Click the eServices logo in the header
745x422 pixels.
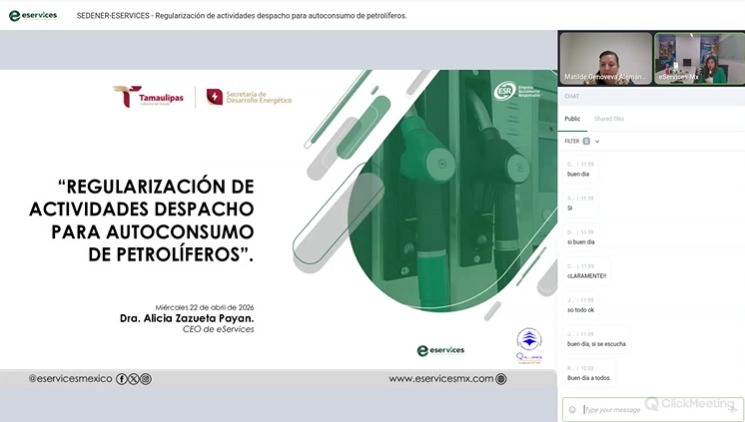click(x=32, y=15)
